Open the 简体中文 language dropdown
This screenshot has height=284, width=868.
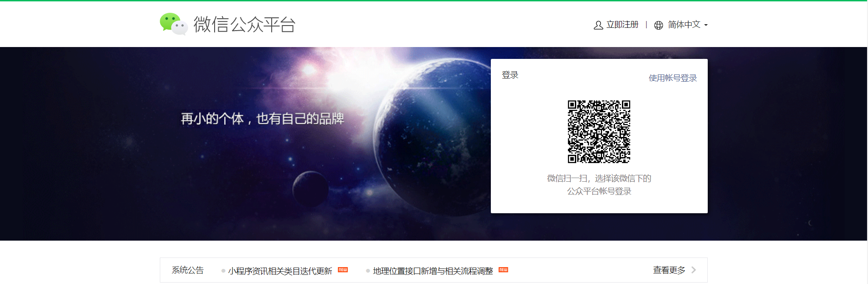coord(684,25)
